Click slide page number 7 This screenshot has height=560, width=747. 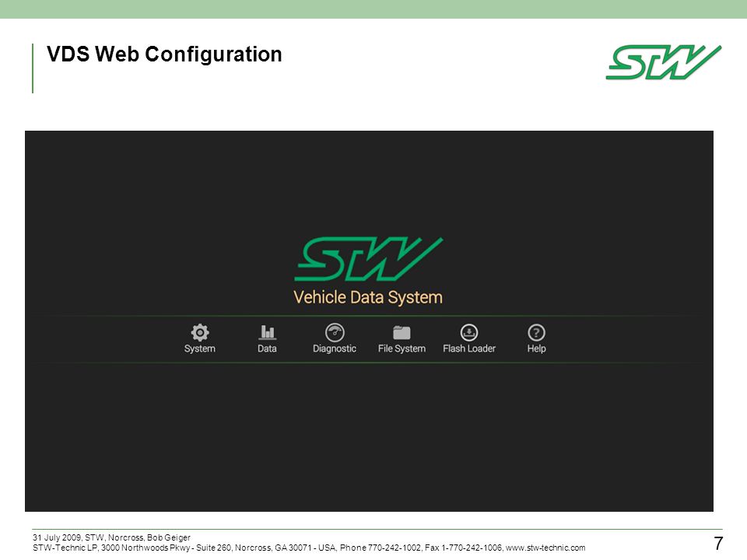pyautogui.click(x=718, y=544)
